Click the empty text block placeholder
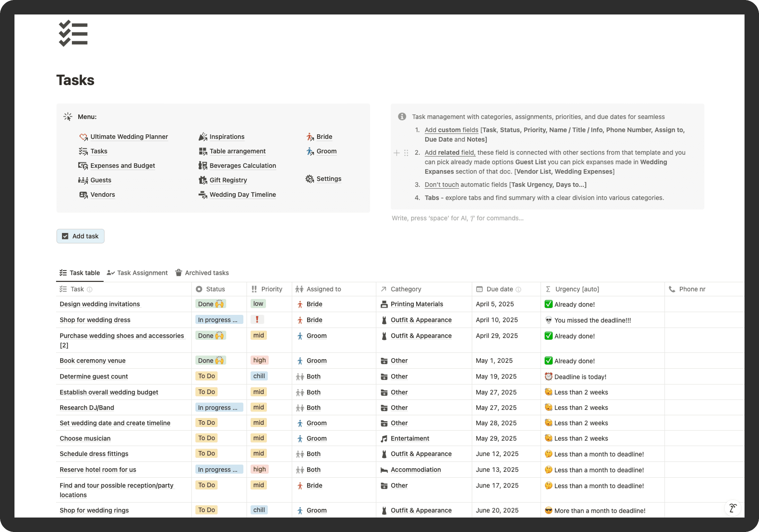Screen dimensions: 759x532 tap(457, 218)
